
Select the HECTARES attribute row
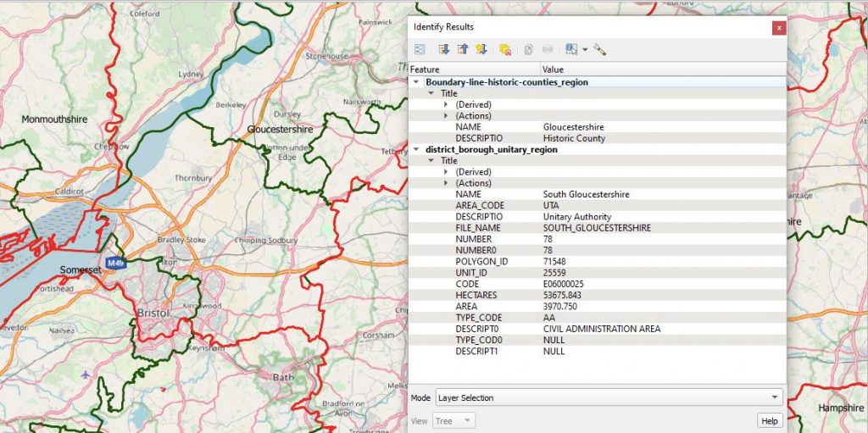[477, 295]
